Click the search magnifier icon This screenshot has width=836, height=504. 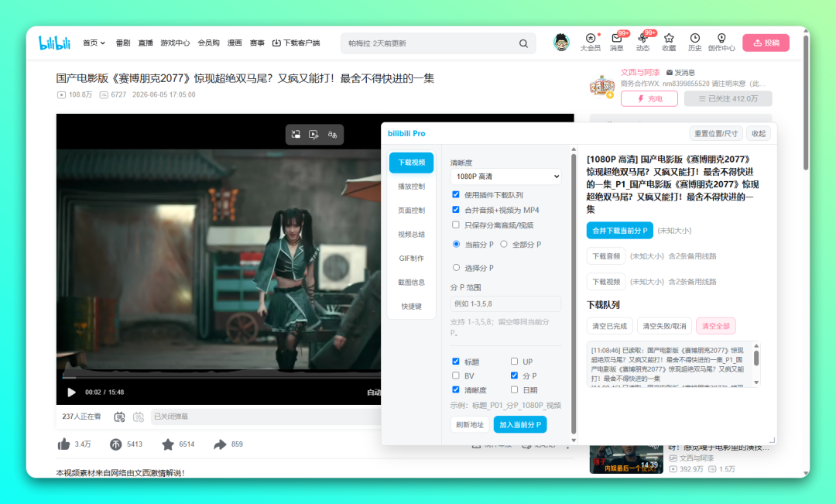523,43
